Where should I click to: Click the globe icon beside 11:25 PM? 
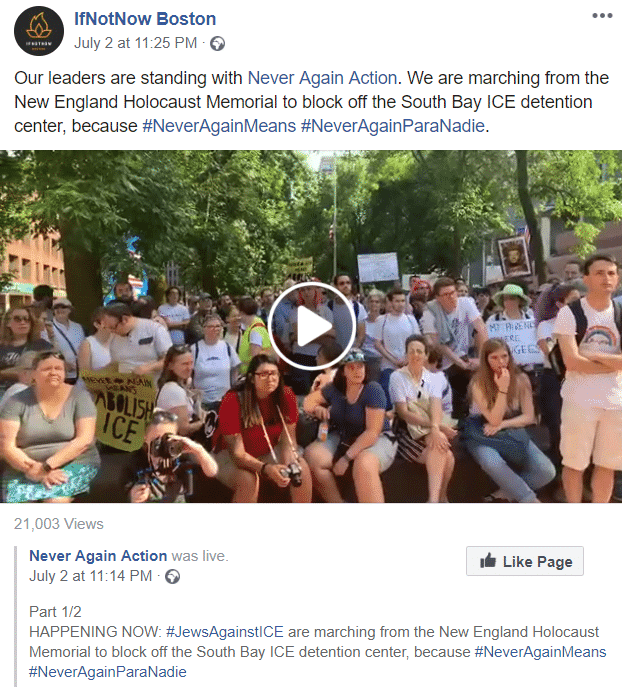click(x=218, y=43)
